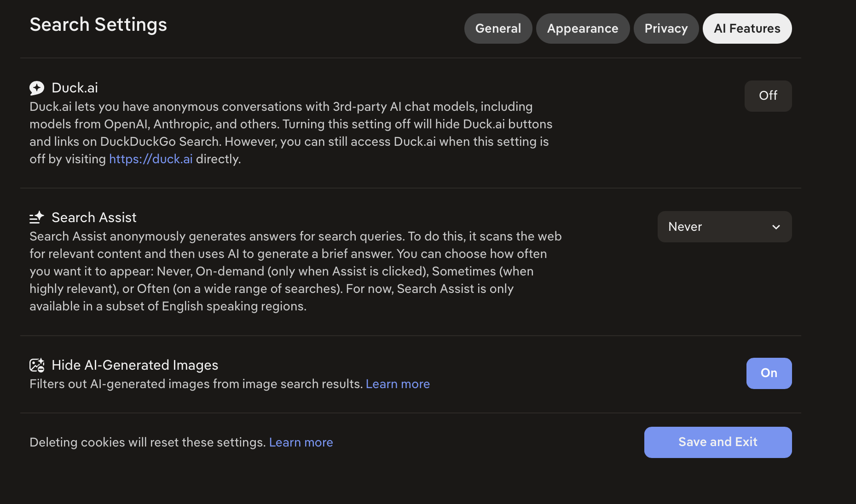Open the Privacy tab
This screenshot has height=504, width=856.
[x=666, y=29]
